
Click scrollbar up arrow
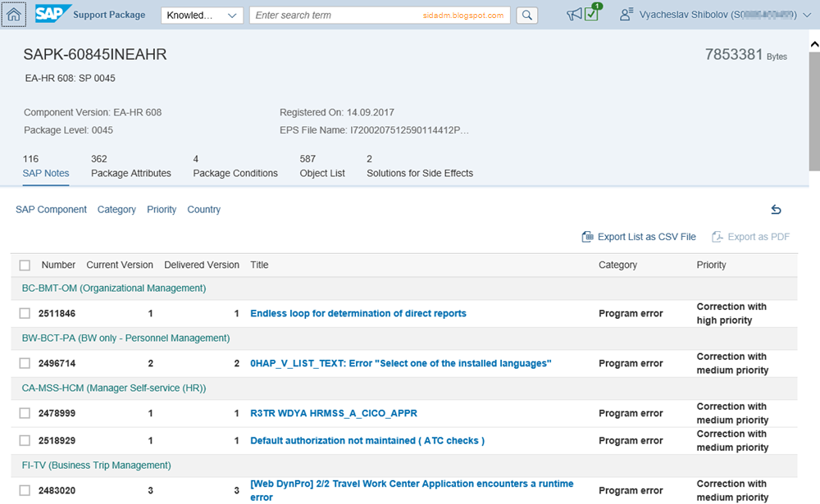pos(814,44)
